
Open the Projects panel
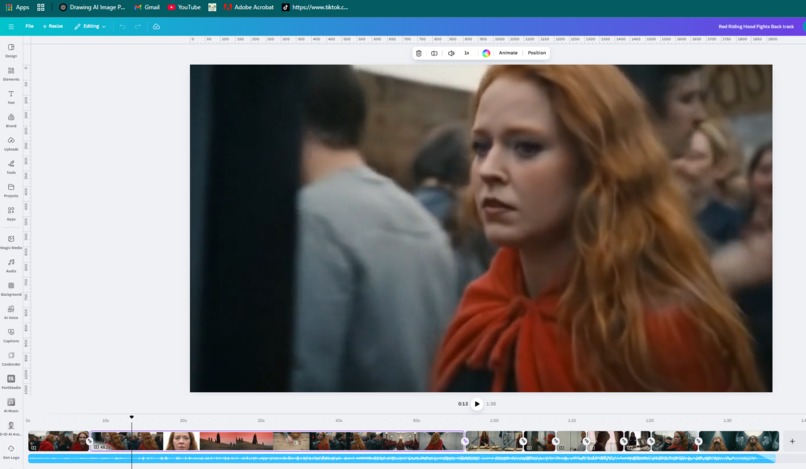[11, 190]
